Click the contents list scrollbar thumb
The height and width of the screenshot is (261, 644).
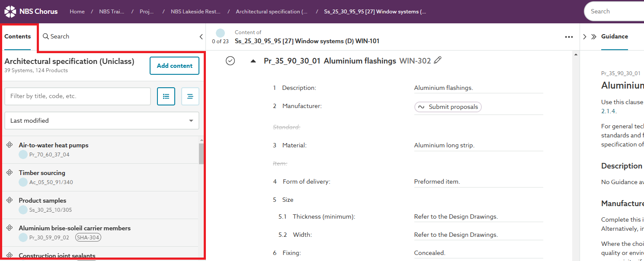point(201,154)
